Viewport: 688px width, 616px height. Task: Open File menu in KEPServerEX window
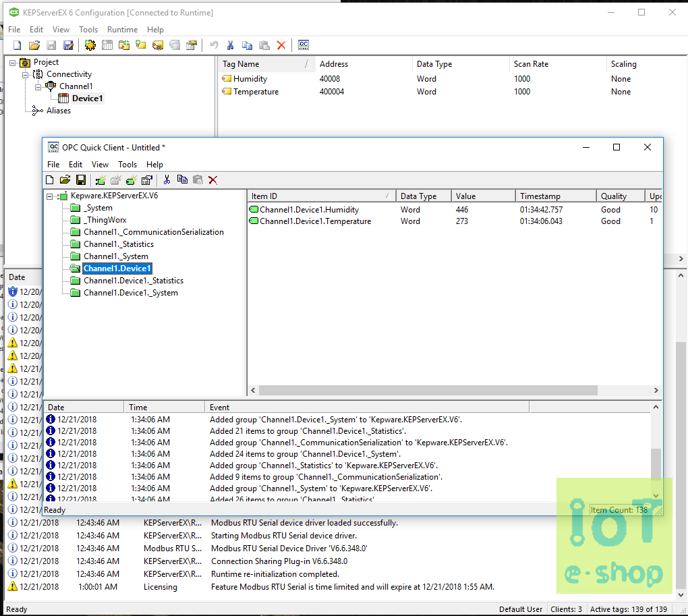[x=14, y=30]
